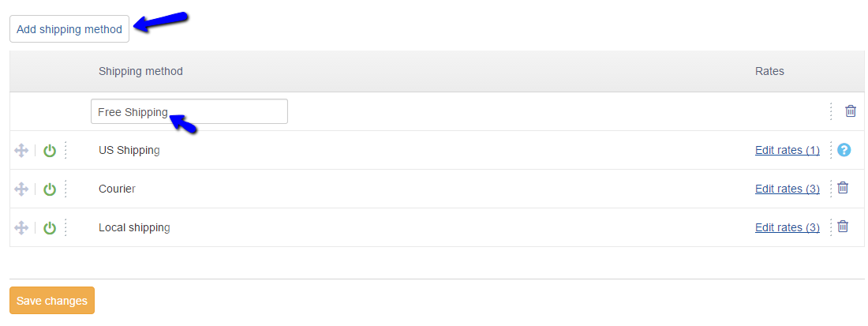Click the US Shipping method name

click(129, 150)
